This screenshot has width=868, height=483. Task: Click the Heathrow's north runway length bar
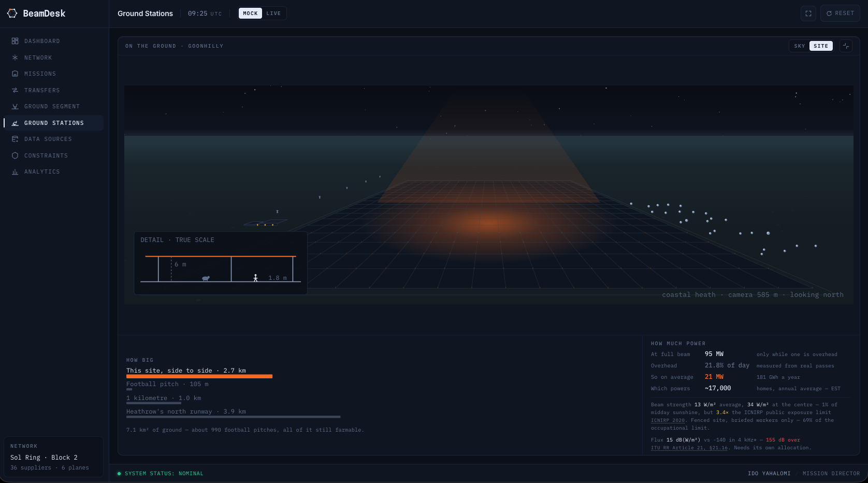(233, 417)
